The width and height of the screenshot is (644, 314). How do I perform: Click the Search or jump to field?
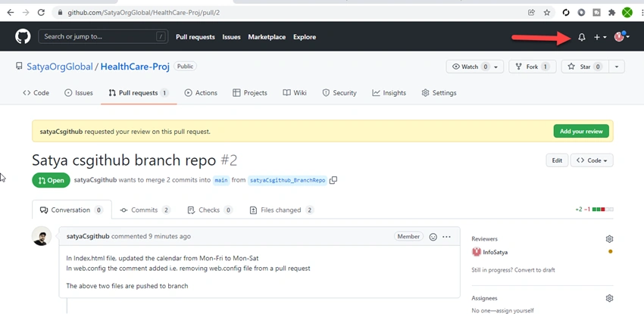(103, 36)
